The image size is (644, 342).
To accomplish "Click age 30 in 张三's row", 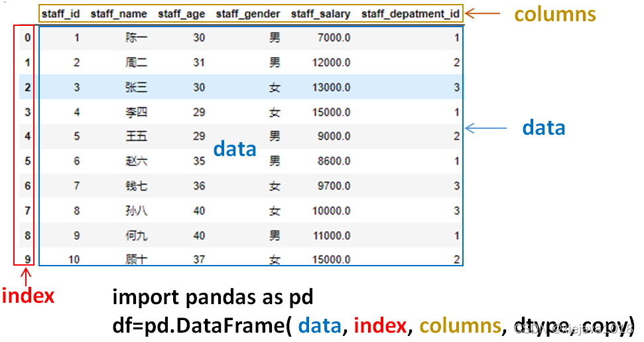I will tap(199, 87).
